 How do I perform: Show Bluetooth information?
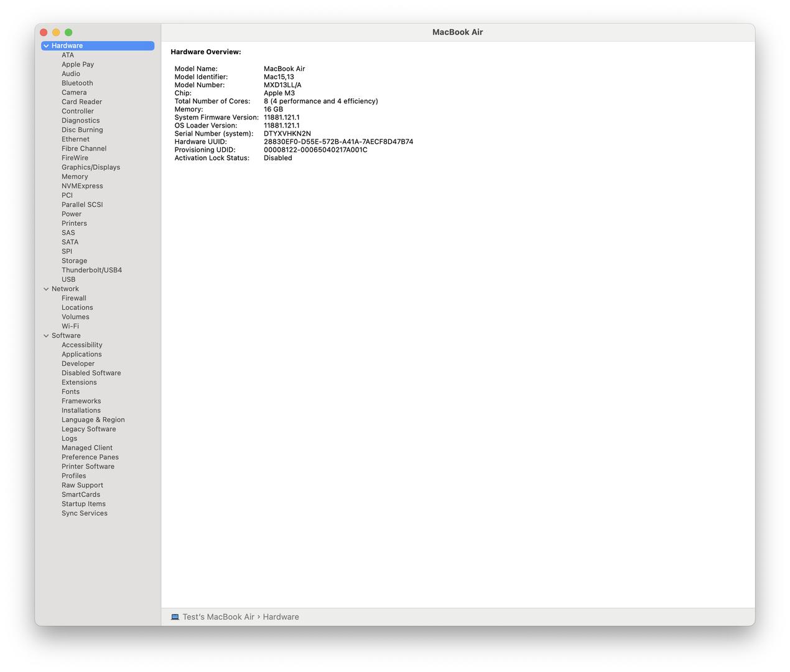77,83
